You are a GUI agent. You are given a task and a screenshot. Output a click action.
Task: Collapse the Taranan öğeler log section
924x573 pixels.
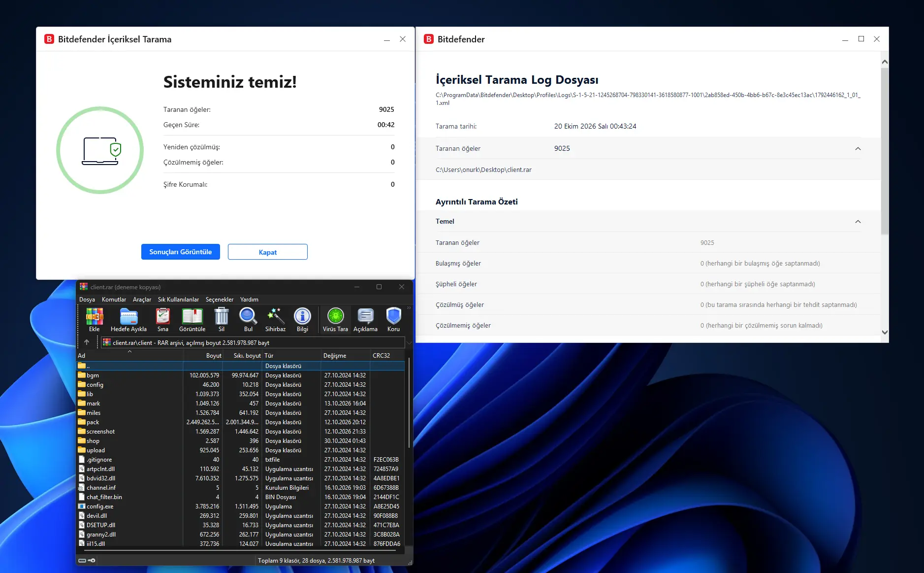pos(858,149)
